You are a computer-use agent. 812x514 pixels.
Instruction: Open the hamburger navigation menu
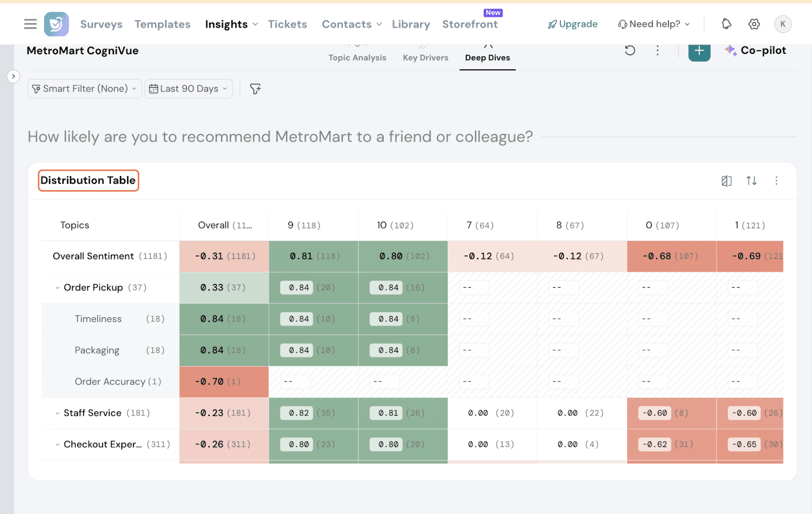click(x=30, y=24)
